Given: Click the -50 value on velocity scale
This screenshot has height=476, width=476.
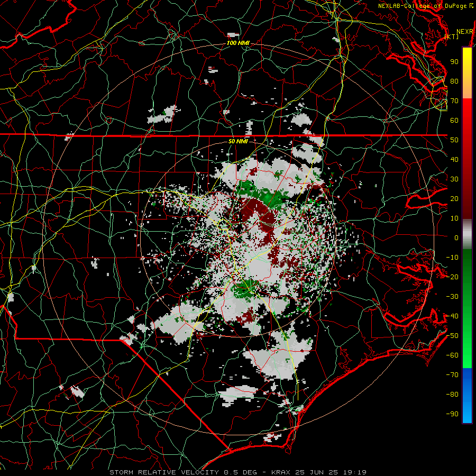Looking at the screenshot, I should pos(452,336).
